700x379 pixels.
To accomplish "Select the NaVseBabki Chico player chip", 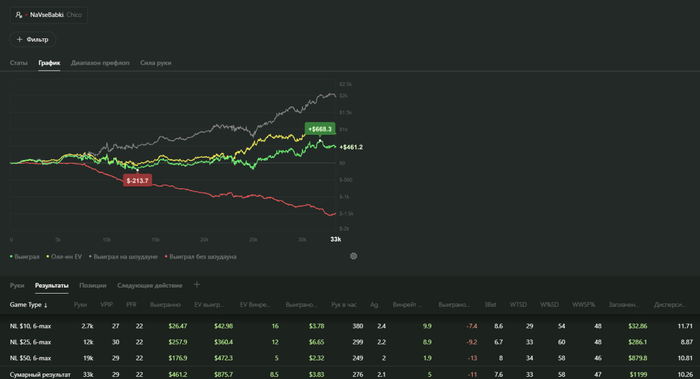I will tap(49, 15).
